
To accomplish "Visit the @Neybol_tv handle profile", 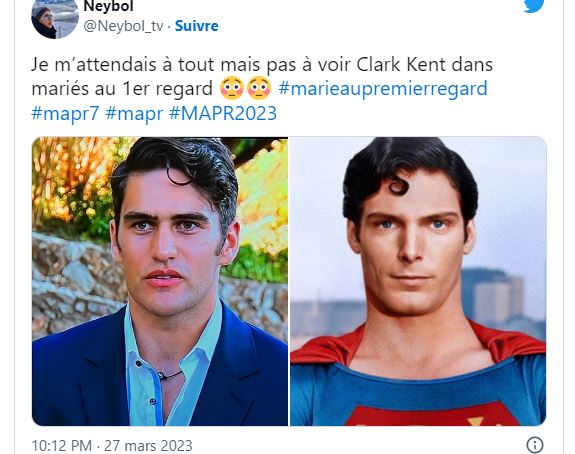I will 124,26.
